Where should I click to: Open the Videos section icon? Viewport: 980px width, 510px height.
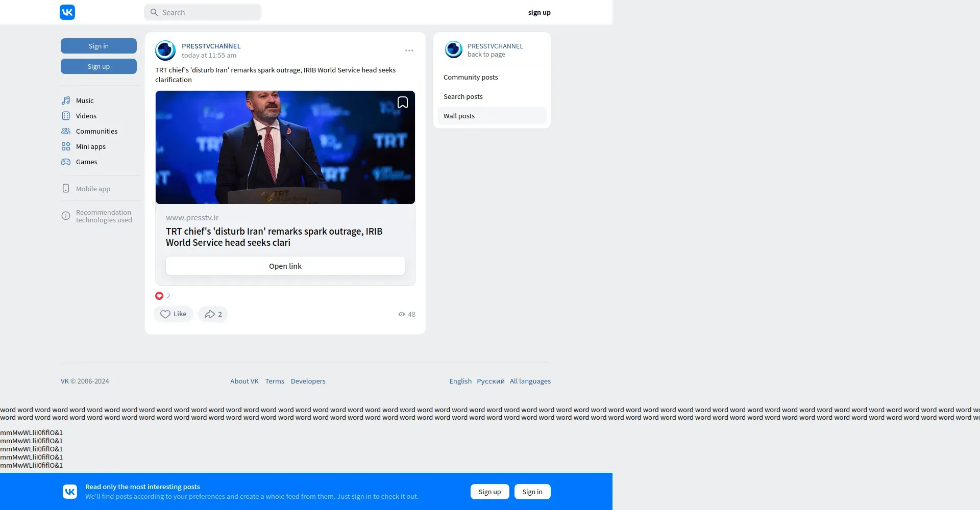[66, 116]
